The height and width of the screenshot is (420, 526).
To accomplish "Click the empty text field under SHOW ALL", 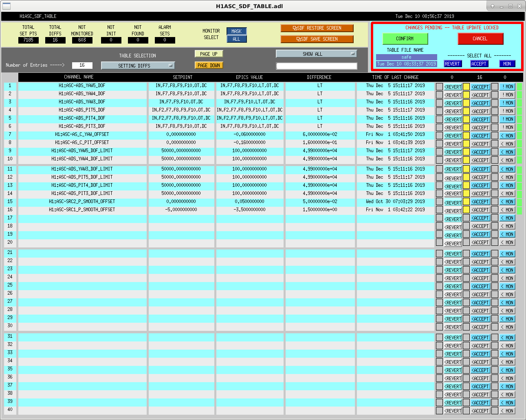I will click(x=317, y=66).
